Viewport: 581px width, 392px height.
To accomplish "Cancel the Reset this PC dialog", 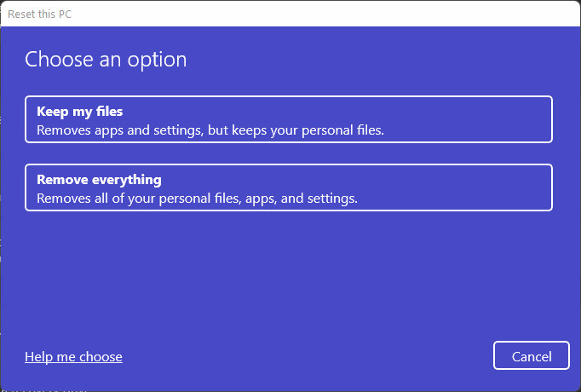I will (x=532, y=355).
